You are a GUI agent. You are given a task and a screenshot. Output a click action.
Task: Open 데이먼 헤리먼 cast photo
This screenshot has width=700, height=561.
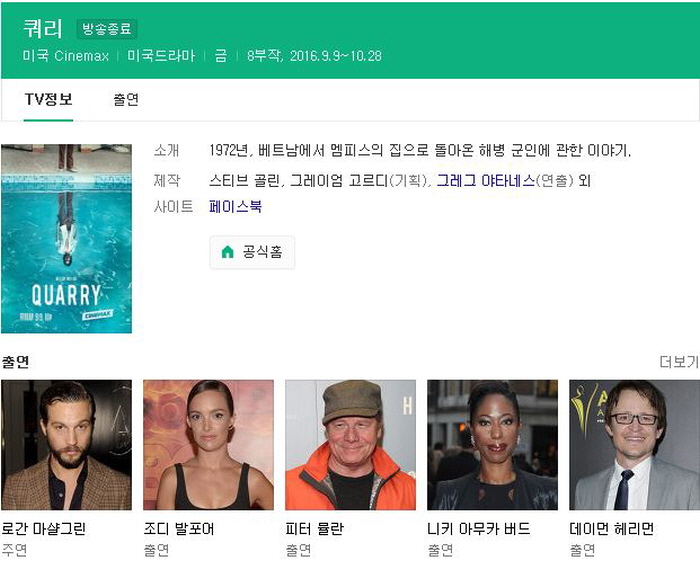(x=634, y=445)
